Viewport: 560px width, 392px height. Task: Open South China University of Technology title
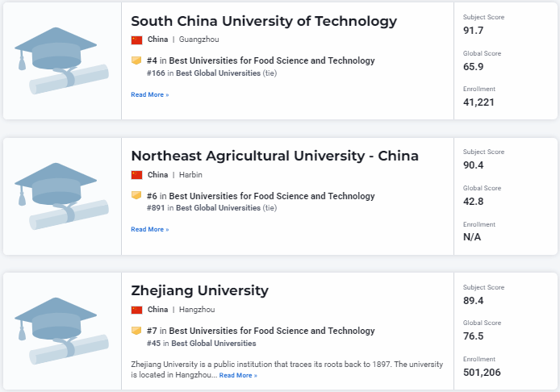[x=264, y=21]
